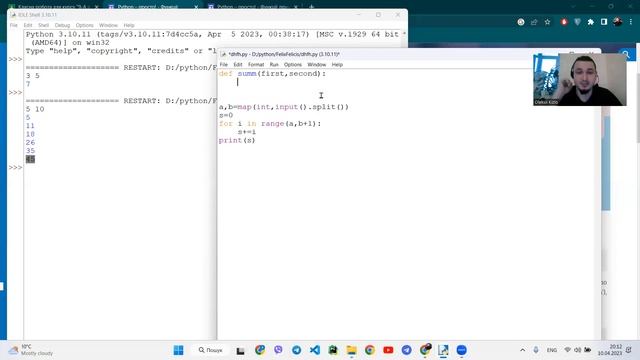Image resolution: width=640 pixels, height=360 pixels.
Task: Switch ENG input language indicator
Action: [x=552, y=350]
